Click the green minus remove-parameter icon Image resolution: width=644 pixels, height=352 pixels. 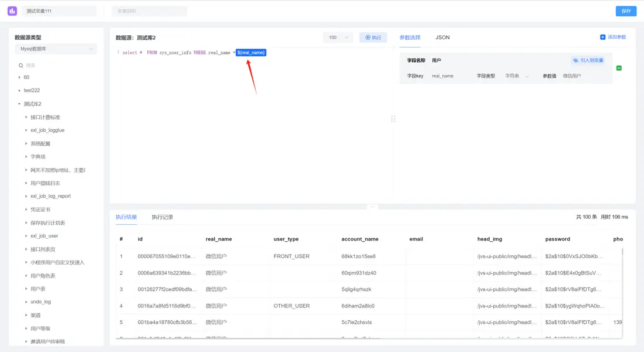pos(619,68)
